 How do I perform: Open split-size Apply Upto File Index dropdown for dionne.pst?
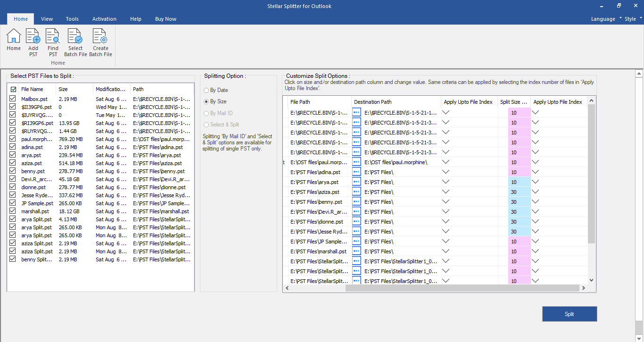point(535,221)
